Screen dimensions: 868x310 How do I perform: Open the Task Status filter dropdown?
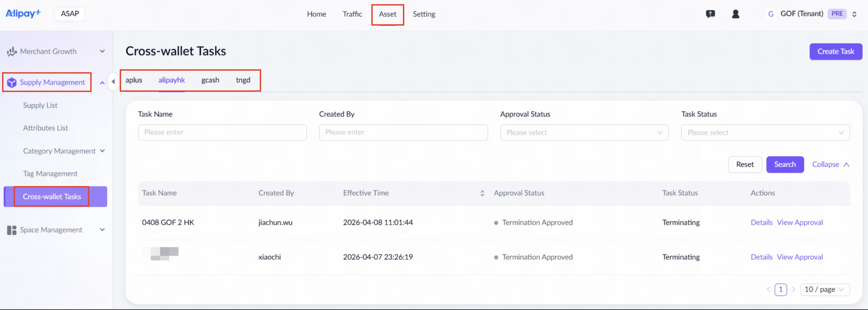765,133
